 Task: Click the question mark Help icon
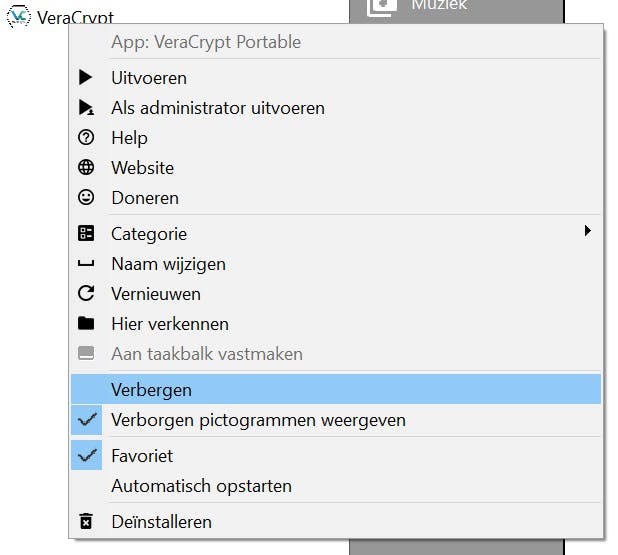[86, 137]
